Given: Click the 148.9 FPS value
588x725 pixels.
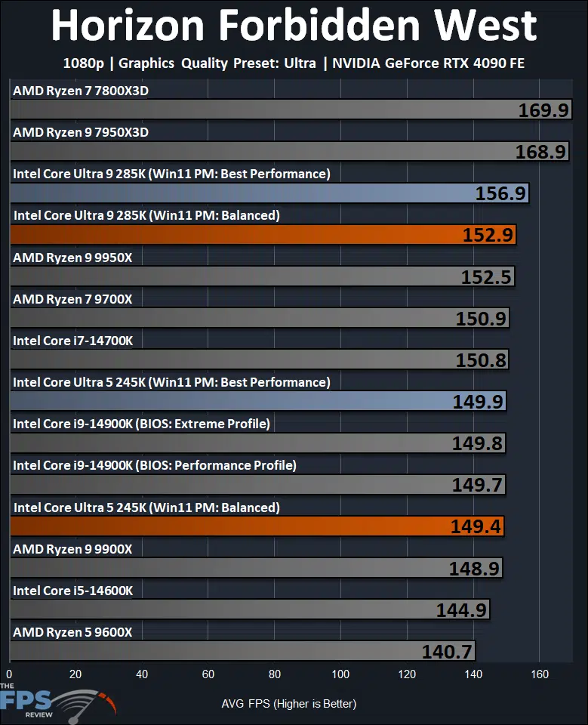Looking at the screenshot, I should pos(475,569).
